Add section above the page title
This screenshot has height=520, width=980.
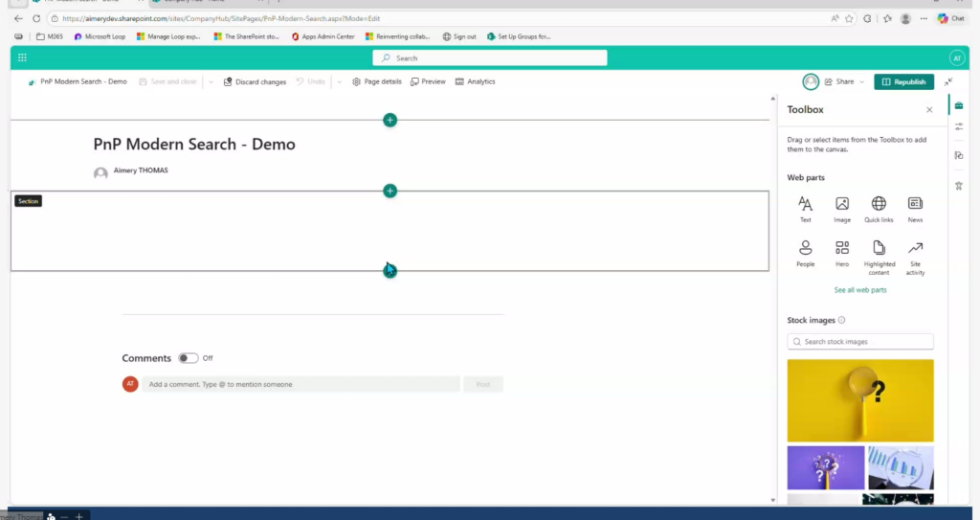point(390,120)
